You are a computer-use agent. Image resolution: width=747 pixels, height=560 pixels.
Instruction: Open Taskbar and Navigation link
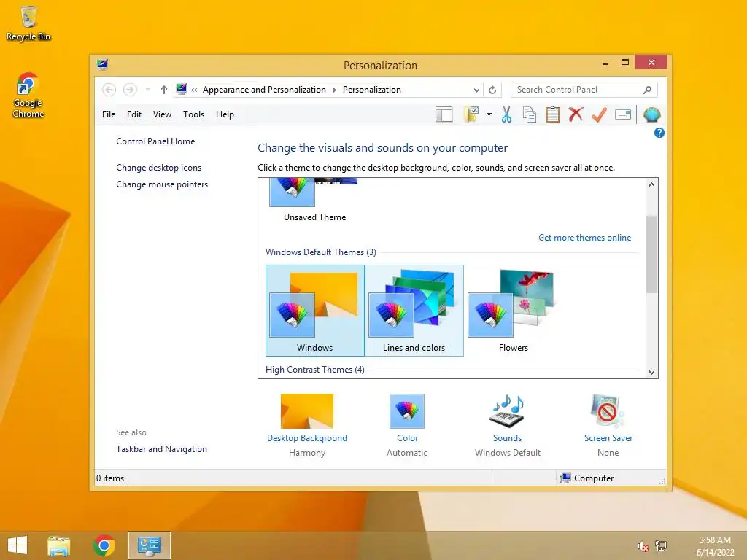(x=161, y=449)
